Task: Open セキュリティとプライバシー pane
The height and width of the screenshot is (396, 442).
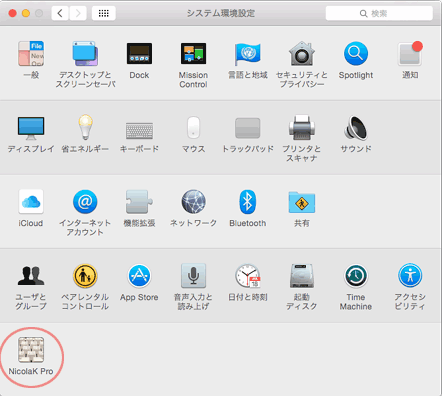Action: click(302, 54)
